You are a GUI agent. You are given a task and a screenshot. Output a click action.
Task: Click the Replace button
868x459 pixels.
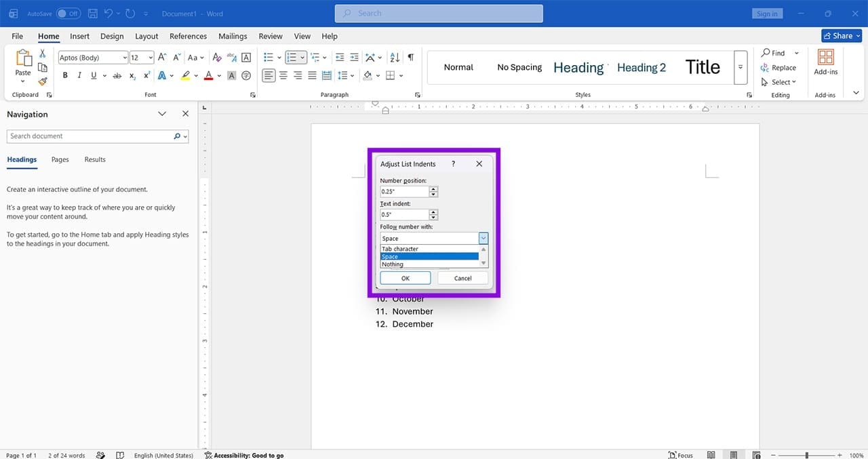coord(778,68)
